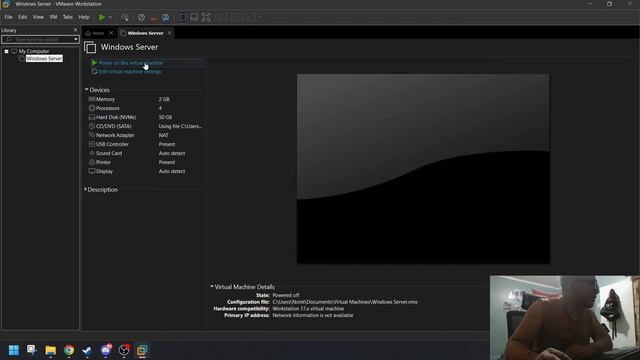Click the revert snapshot toolbar icon
The height and width of the screenshot is (360, 640).
pos(153,17)
